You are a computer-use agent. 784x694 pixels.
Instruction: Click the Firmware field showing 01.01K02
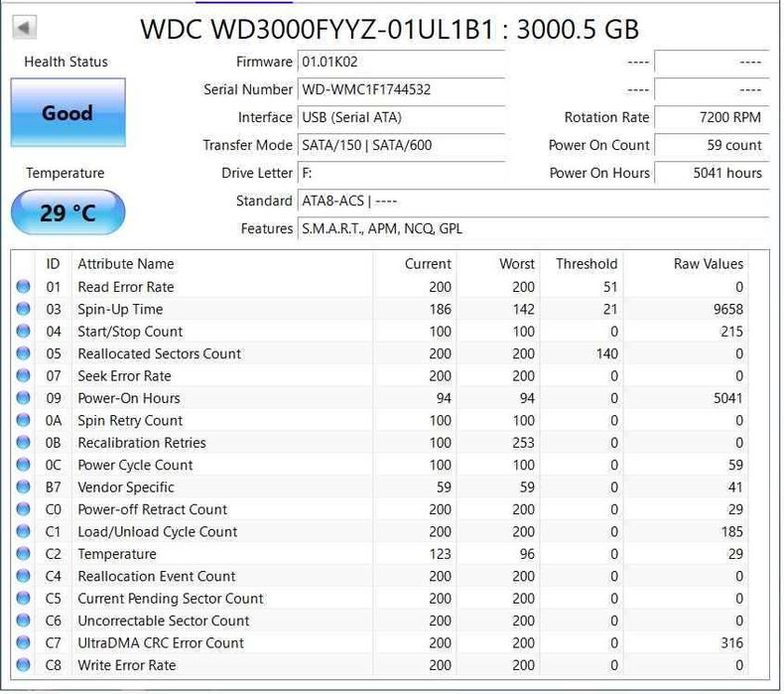coord(402,62)
